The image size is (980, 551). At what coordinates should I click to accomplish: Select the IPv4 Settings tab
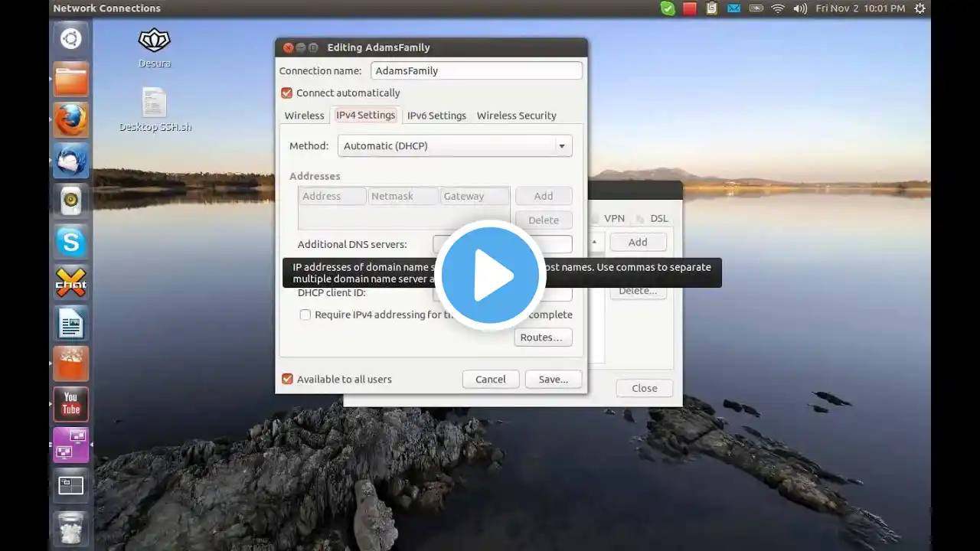365,115
